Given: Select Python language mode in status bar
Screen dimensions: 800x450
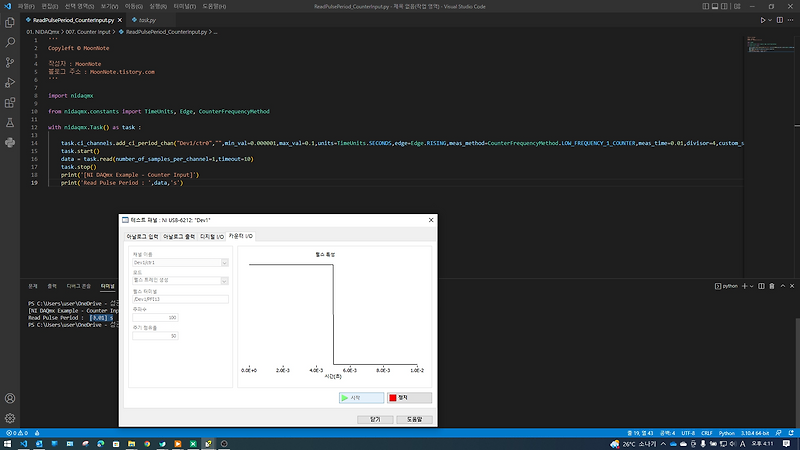Looking at the screenshot, I should click(726, 433).
